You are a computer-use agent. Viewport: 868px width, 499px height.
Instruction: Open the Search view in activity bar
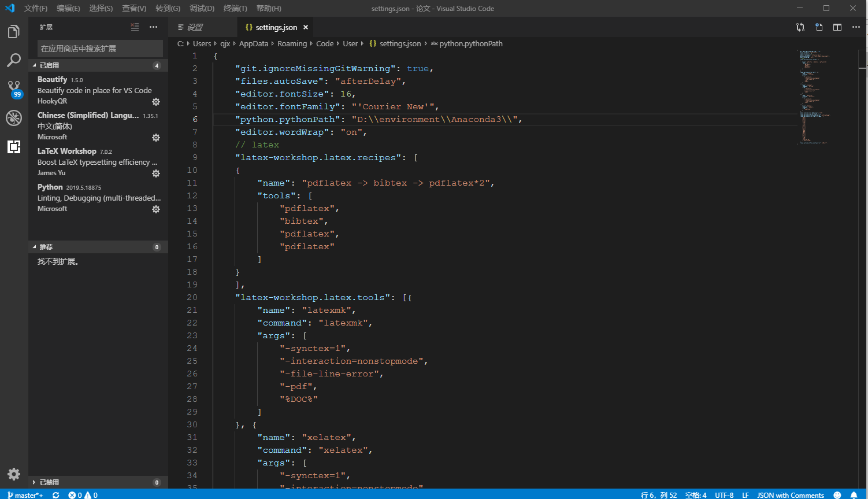coord(14,60)
